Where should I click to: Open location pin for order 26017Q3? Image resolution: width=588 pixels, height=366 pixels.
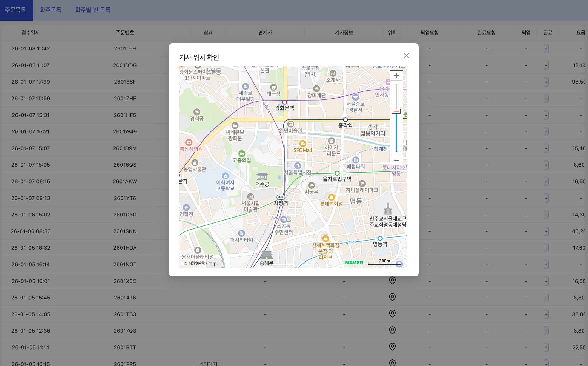[392, 330]
